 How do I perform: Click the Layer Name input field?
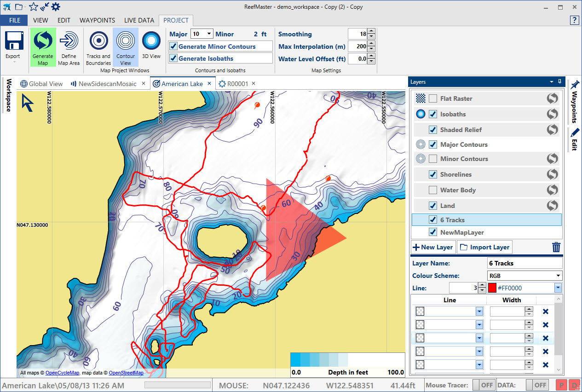tap(524, 263)
